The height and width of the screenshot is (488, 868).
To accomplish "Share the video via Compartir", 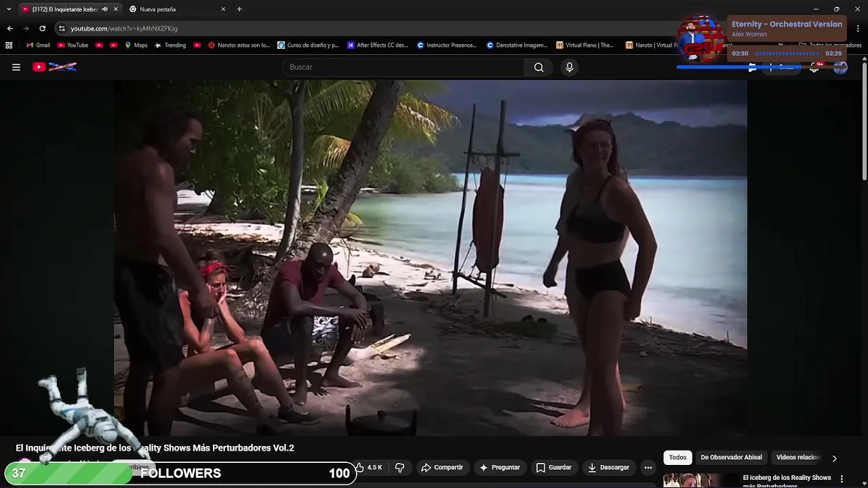I will tap(441, 468).
